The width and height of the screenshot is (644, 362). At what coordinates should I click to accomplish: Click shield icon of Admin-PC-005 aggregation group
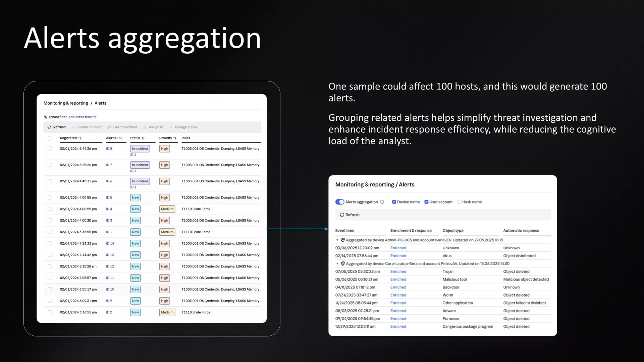click(x=343, y=240)
